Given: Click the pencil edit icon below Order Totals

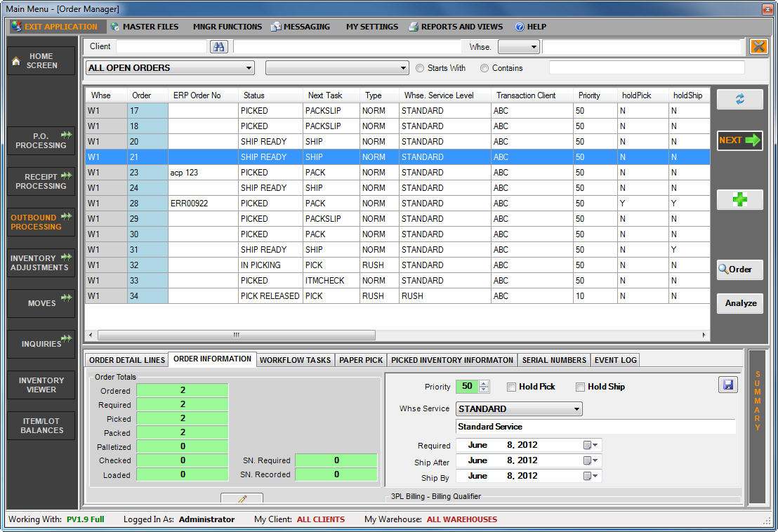Looking at the screenshot, I should coord(242,498).
